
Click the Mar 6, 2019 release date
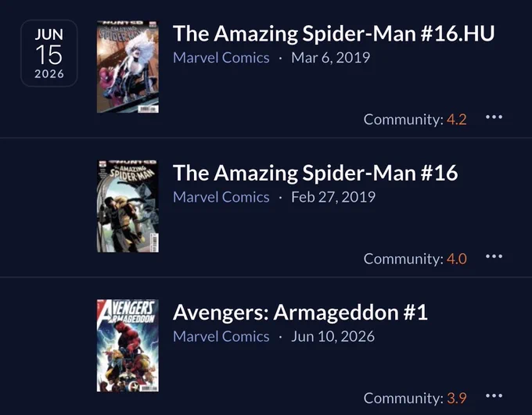pyautogui.click(x=330, y=58)
